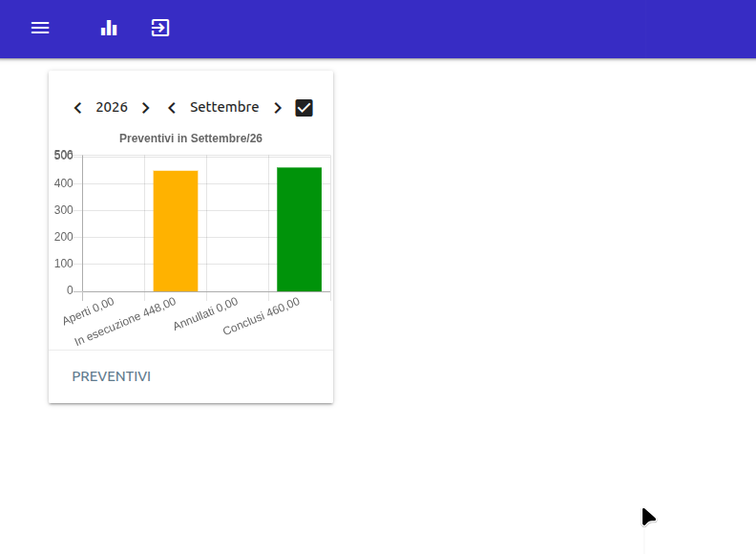Viewport: 756px width, 554px height.
Task: Click chart title Preventivi in Settembre/26
Action: [191, 138]
